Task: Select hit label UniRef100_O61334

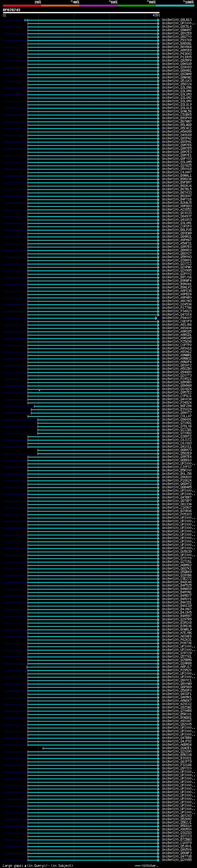Action: coord(177,504)
